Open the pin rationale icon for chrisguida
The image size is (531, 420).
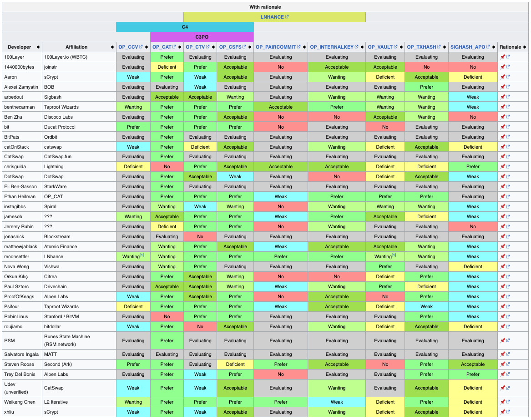(x=502, y=166)
